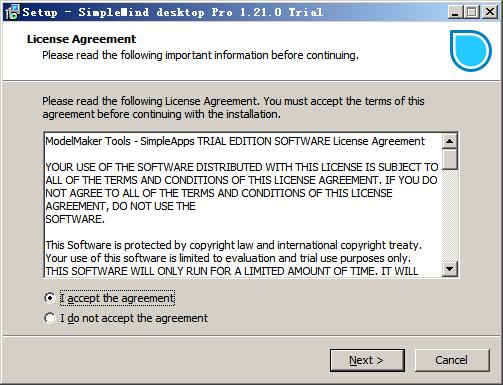503x385 pixels.
Task: Click "Please read the following important information" subtitle
Action: pos(200,55)
